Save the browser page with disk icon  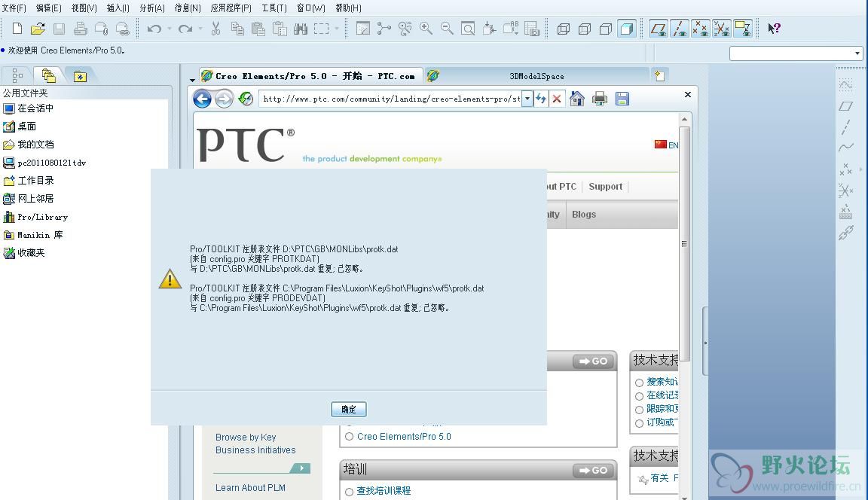click(x=622, y=99)
